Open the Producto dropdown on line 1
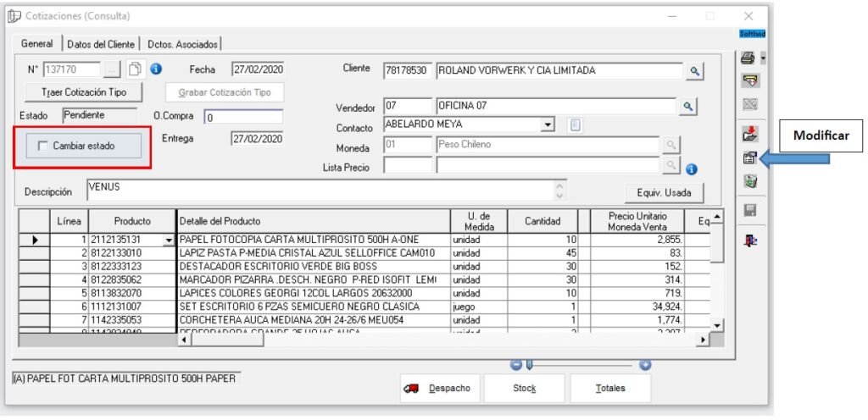Screen dimensions: 868x420 coord(169,240)
